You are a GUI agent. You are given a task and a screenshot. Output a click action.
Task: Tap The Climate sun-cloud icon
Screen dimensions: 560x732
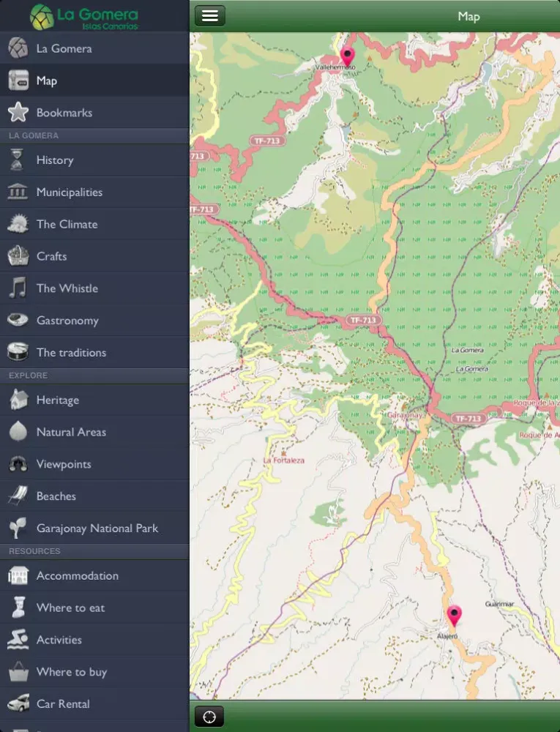coord(18,223)
